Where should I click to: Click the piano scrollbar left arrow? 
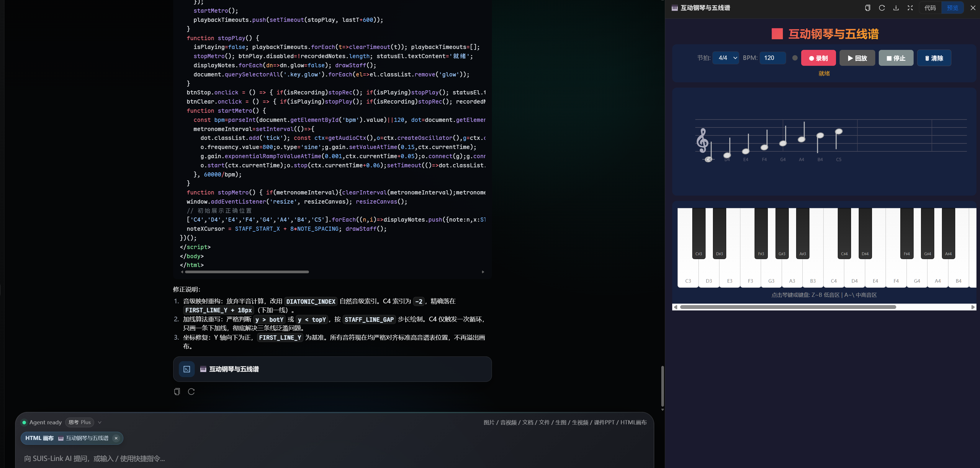click(675, 307)
